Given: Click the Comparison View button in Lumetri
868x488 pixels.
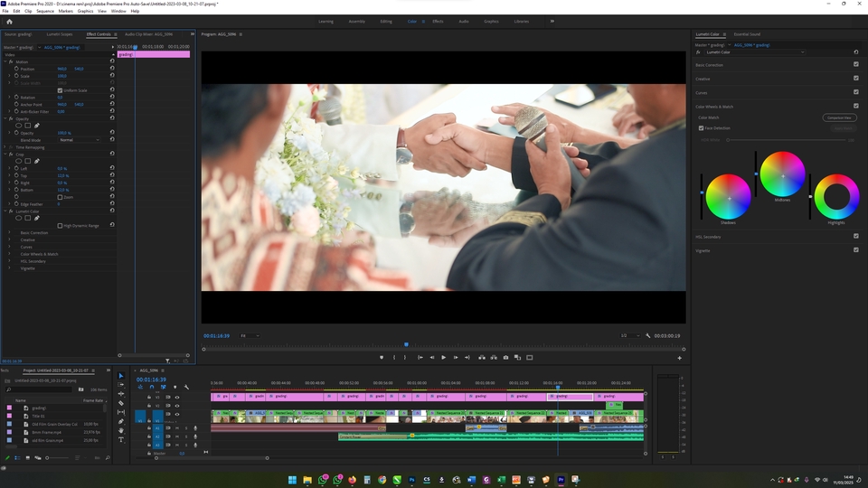Looking at the screenshot, I should point(839,117).
